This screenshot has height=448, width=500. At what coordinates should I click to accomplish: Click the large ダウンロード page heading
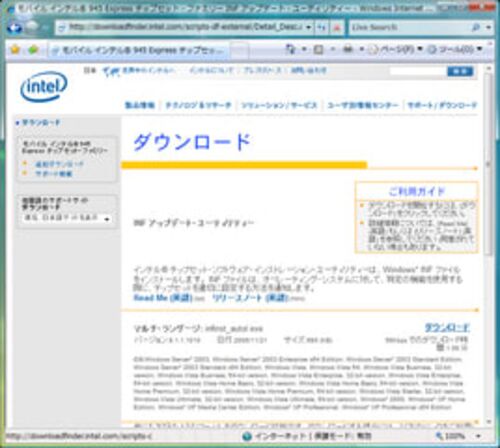pos(192,142)
